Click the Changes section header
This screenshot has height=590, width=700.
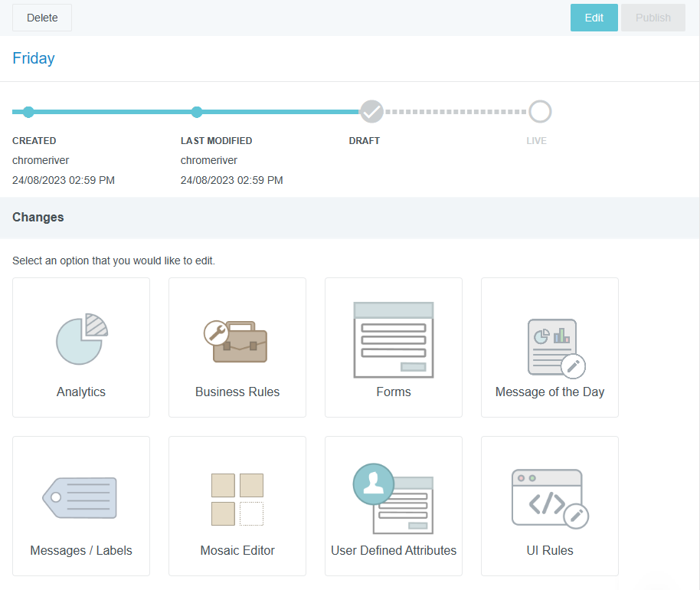pyautogui.click(x=38, y=217)
